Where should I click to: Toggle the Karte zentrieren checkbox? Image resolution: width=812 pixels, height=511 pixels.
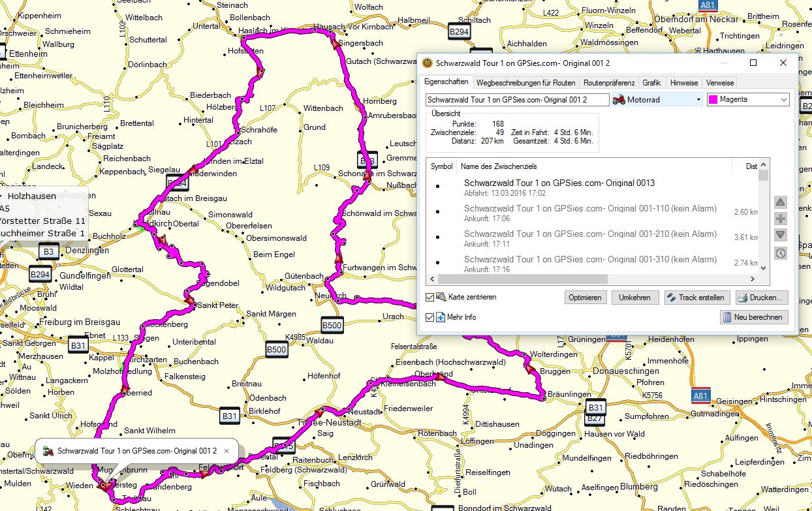[x=429, y=297]
